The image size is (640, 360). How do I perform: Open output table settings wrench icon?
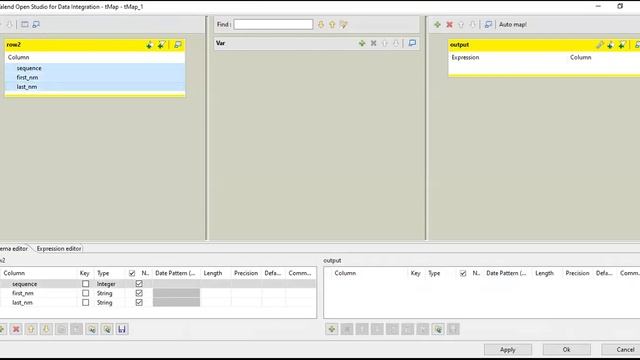point(599,45)
